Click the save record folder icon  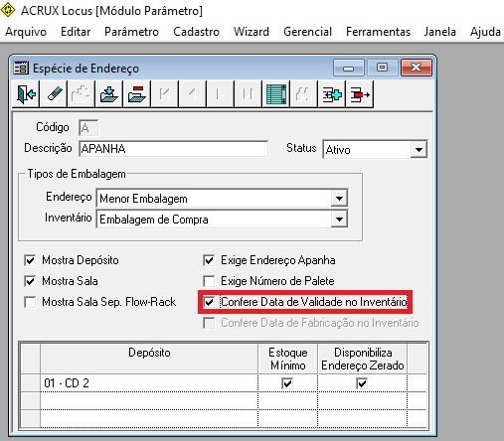tap(109, 94)
